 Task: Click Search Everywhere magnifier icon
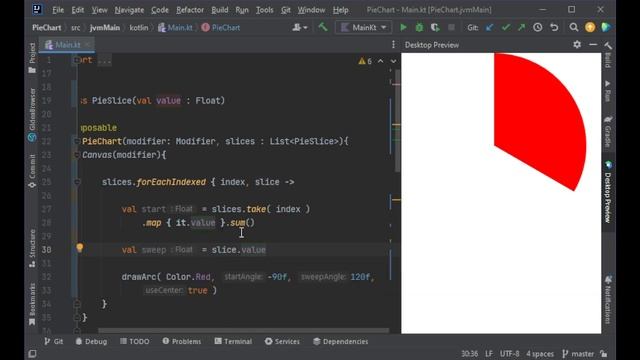pos(573,27)
